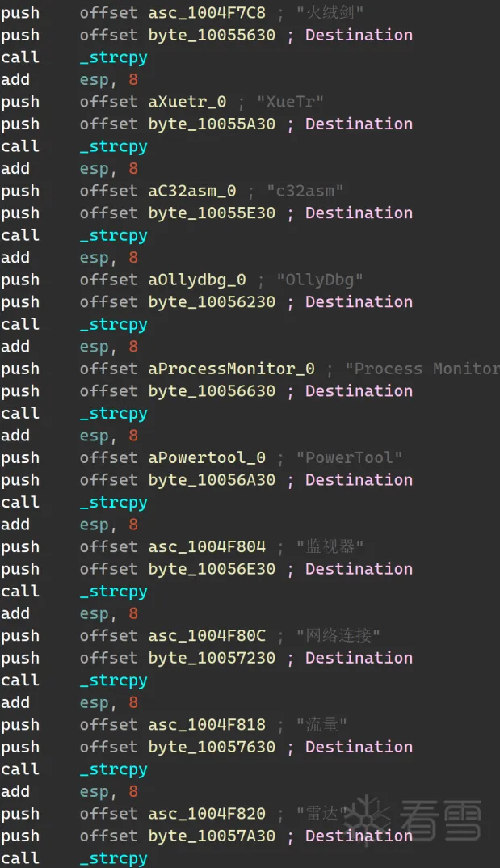Click the byte_10057230 destination address
Screen dimensions: 500x868
coord(212,658)
